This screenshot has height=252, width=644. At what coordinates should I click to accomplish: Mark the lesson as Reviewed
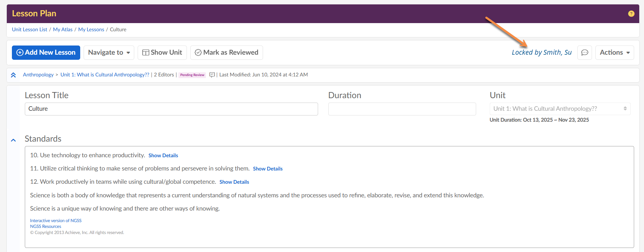(226, 53)
